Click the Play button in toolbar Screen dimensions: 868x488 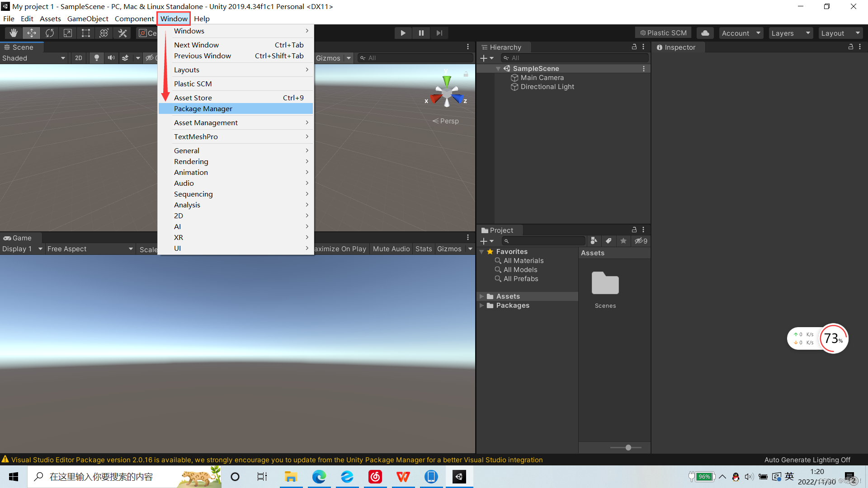click(402, 33)
